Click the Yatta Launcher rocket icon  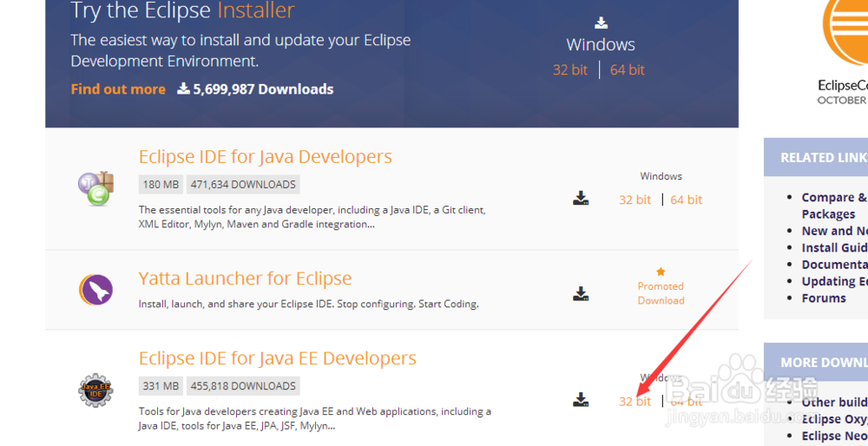pos(95,290)
